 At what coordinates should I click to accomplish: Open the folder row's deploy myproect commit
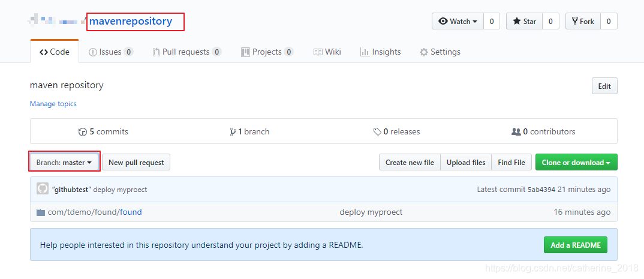coord(371,212)
